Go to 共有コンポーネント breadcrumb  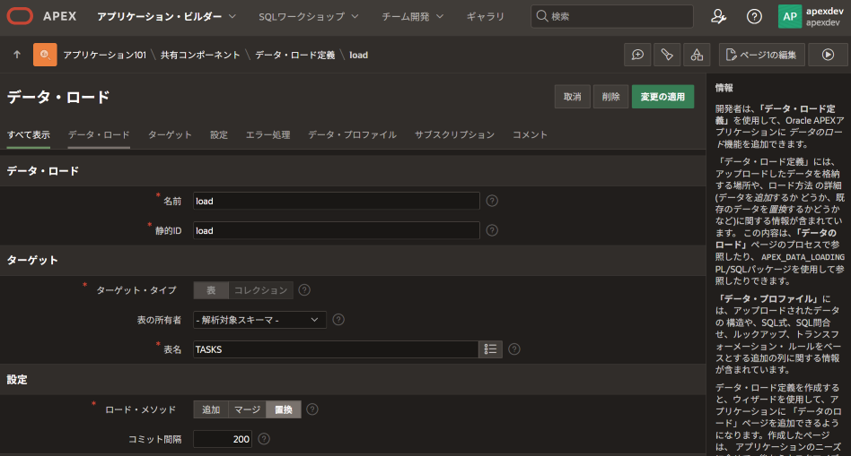200,55
